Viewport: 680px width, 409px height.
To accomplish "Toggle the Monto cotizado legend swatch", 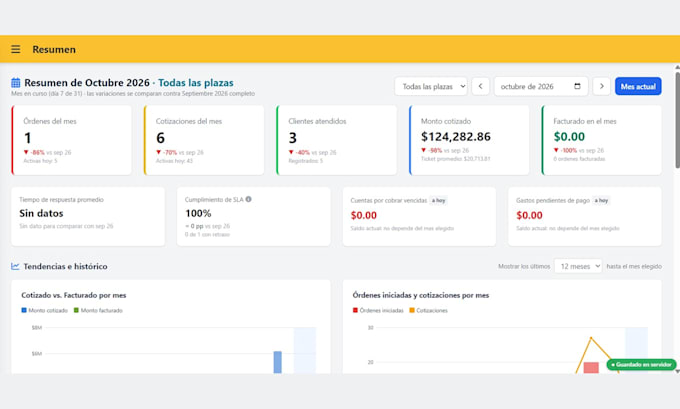I will pos(24,310).
